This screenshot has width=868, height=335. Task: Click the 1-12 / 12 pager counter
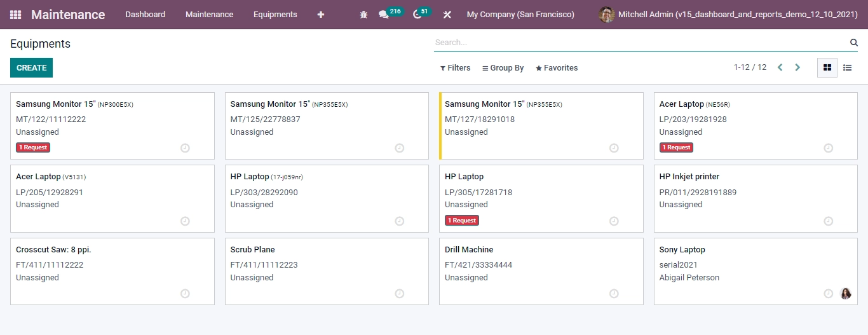coord(750,67)
